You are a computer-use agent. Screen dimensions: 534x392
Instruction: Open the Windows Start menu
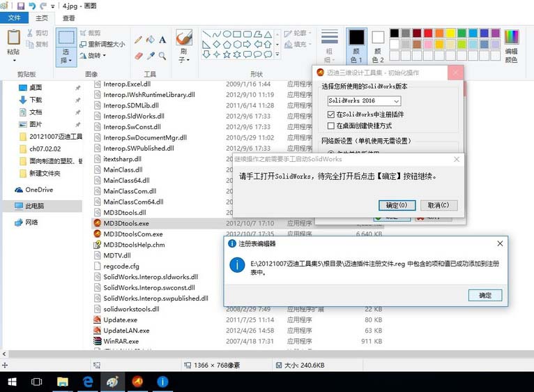pyautogui.click(x=12, y=382)
